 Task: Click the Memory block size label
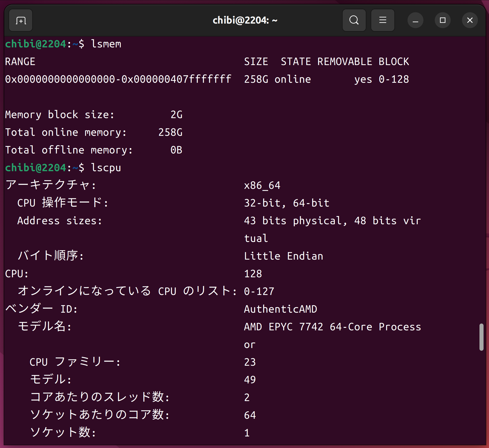[x=59, y=115]
